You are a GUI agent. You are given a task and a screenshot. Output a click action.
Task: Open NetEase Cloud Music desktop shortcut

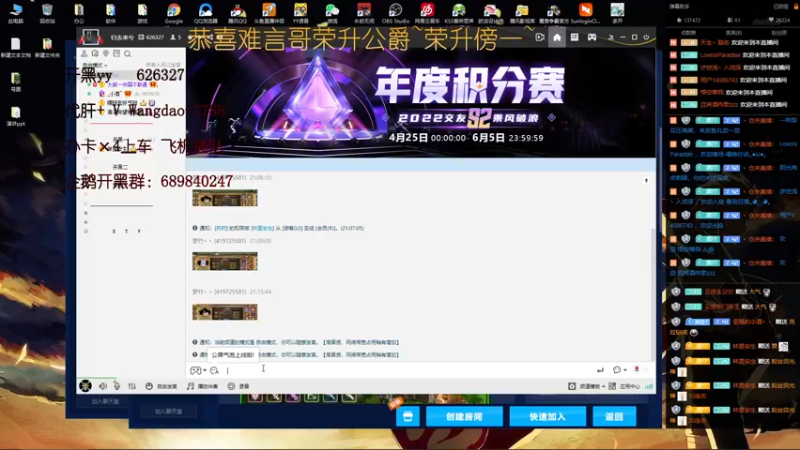(427, 13)
